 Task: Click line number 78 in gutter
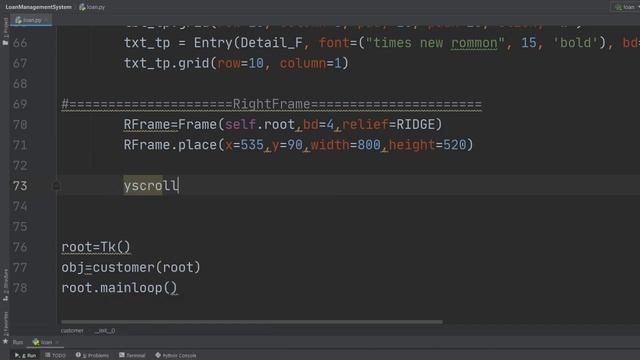pos(20,288)
